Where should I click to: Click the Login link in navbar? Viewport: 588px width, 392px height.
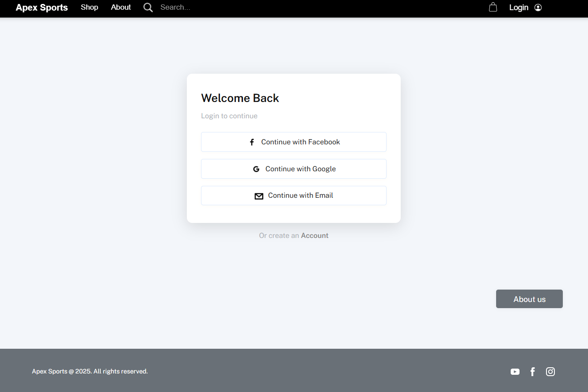click(519, 8)
